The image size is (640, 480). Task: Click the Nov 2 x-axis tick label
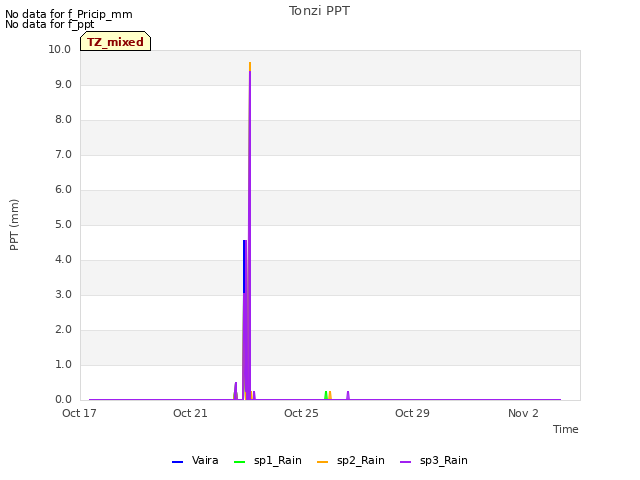pos(523,413)
